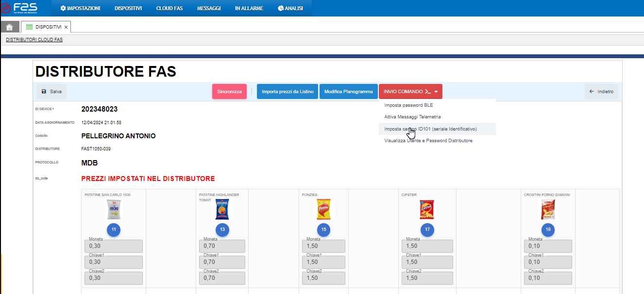The image size is (644, 294).
Task: Click Chiave1 field of slot 15
Action: coord(323,262)
